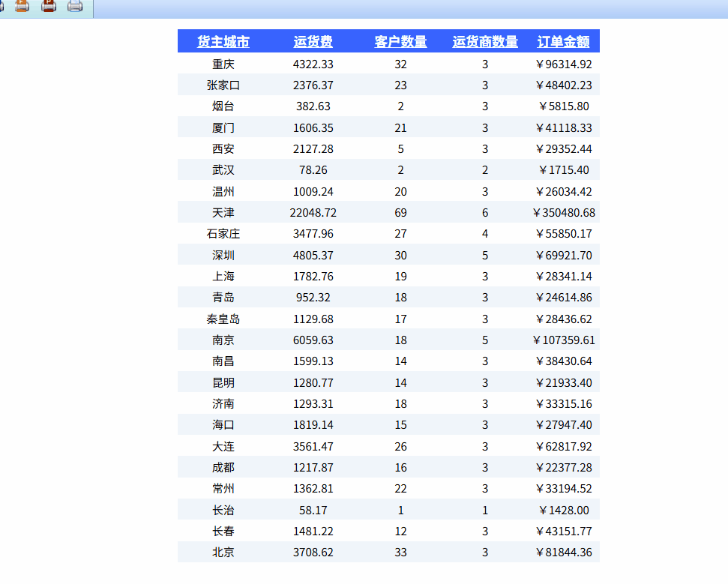The image size is (728, 584).
Task: Click the 厦门 city cell
Action: [223, 127]
